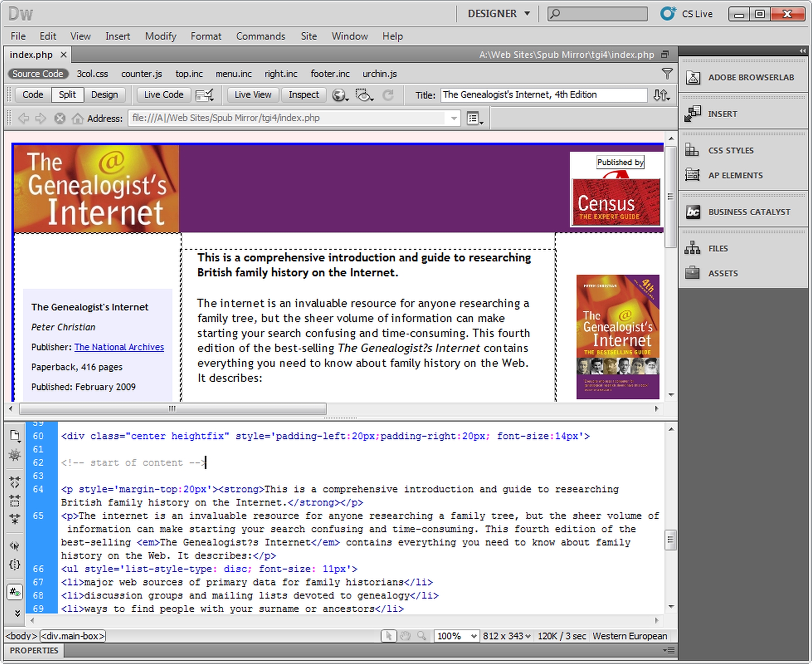Open the Files panel icon
Viewport: 812px width, 664px height.
[x=692, y=248]
